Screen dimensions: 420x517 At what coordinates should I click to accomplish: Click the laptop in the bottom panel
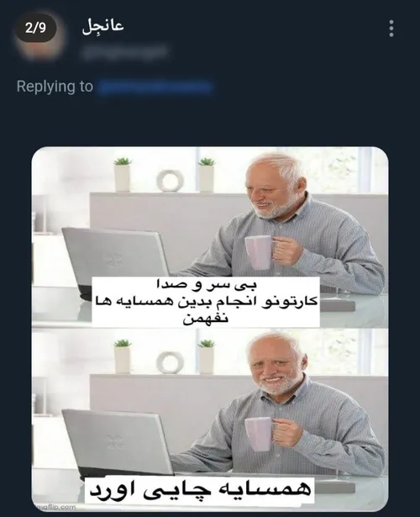tap(117, 442)
